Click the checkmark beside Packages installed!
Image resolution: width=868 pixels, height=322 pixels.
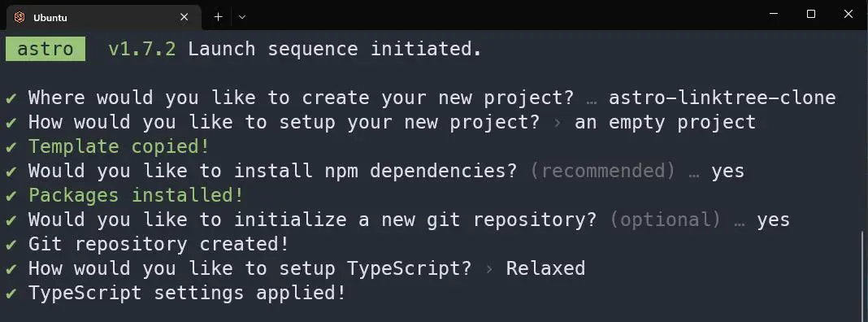11,196
